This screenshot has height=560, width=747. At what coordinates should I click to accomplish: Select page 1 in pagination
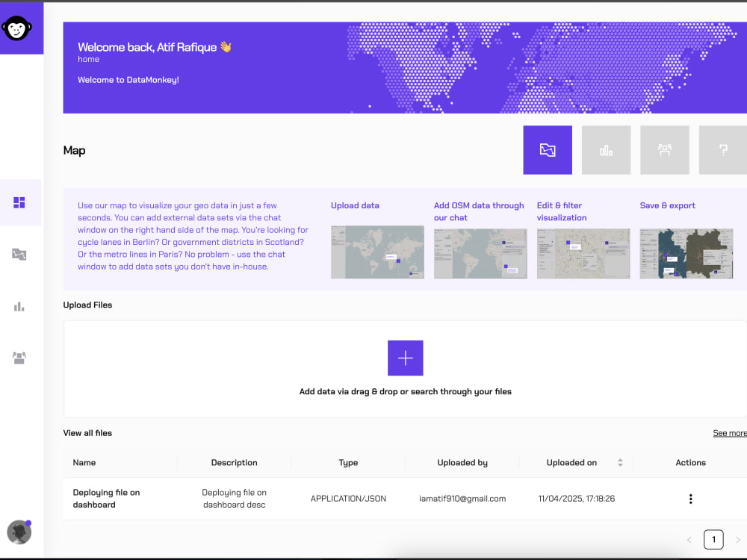pos(713,540)
